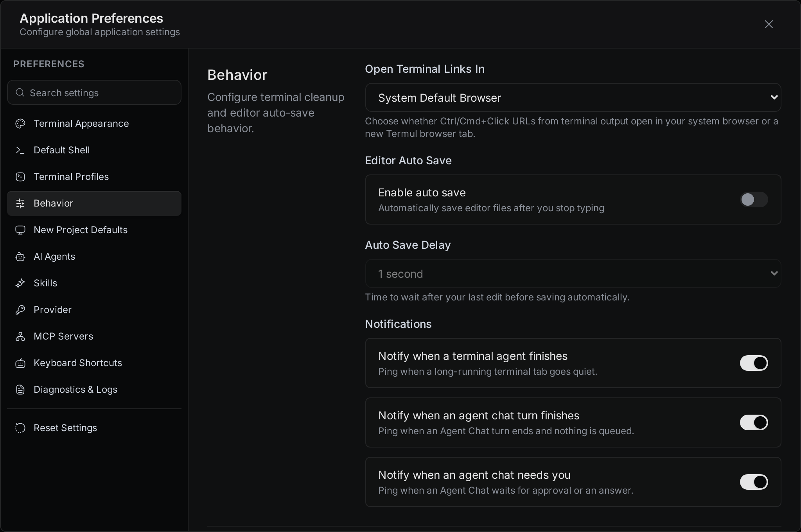View Keyboard Shortcuts settings
The image size is (801, 532).
[94, 363]
